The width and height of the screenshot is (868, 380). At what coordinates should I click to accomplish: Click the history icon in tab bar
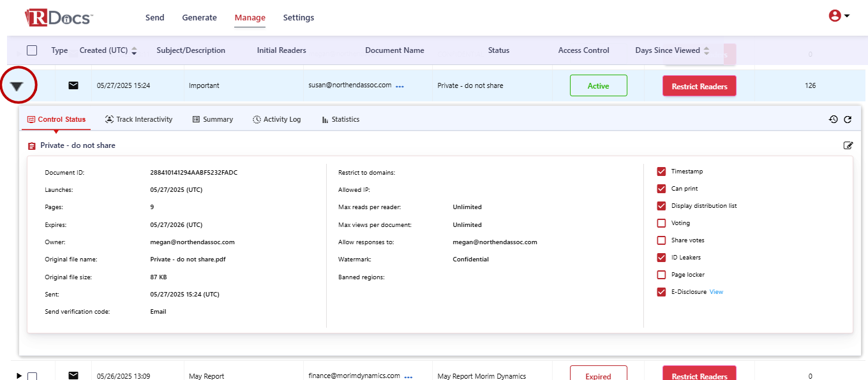[834, 119]
